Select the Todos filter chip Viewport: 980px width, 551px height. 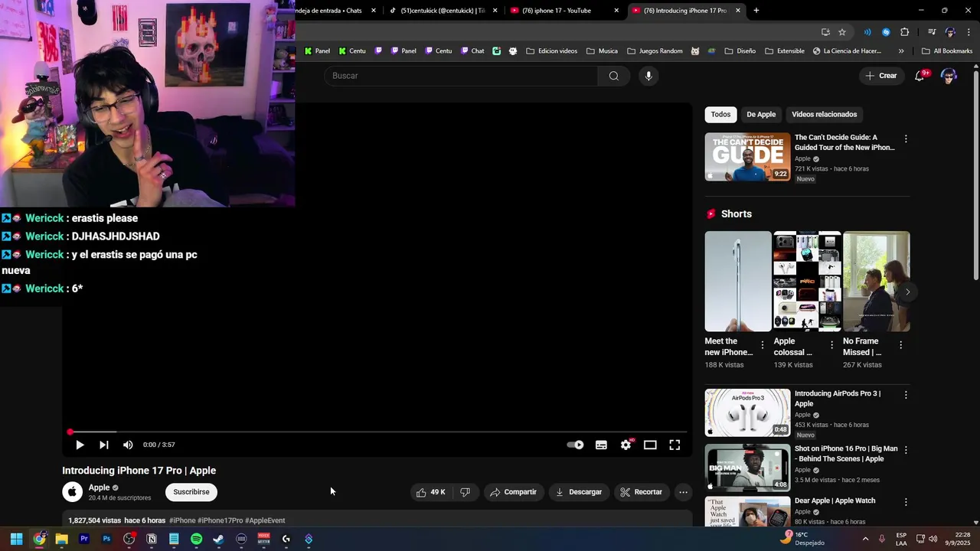click(x=720, y=114)
